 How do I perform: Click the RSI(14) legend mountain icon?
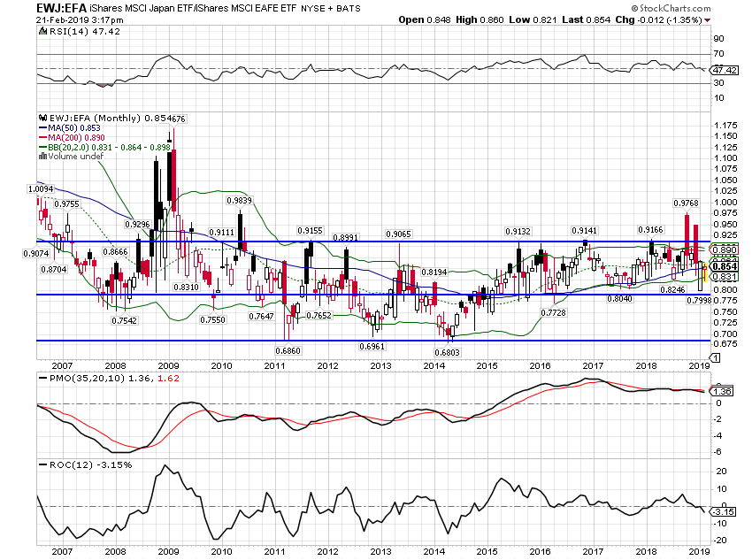click(x=42, y=32)
